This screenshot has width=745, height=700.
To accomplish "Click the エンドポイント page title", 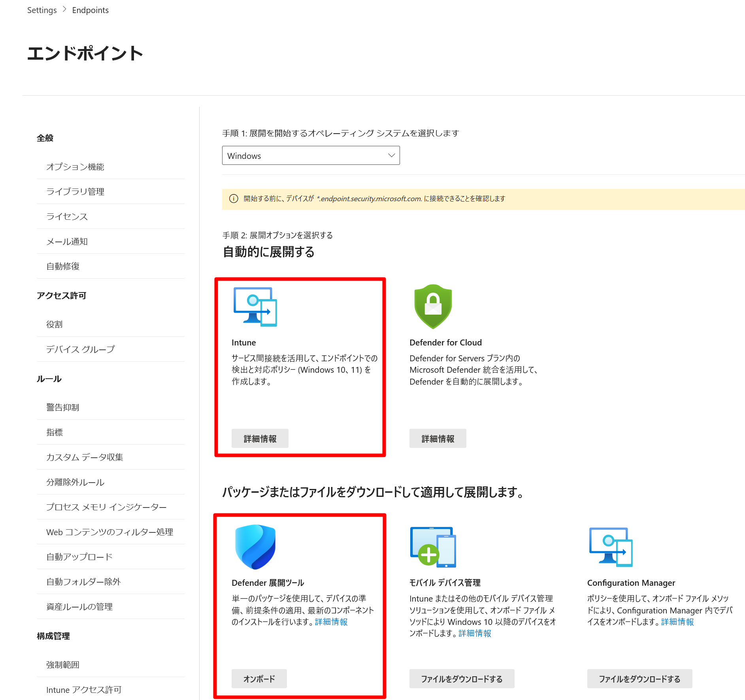I will pyautogui.click(x=85, y=53).
